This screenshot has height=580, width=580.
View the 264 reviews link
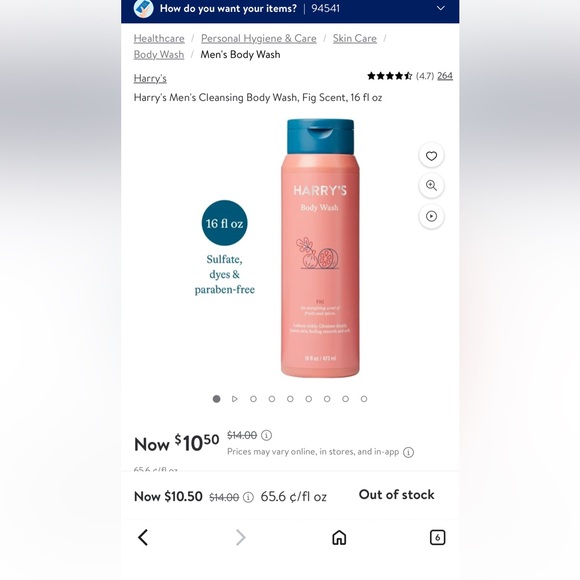(445, 76)
